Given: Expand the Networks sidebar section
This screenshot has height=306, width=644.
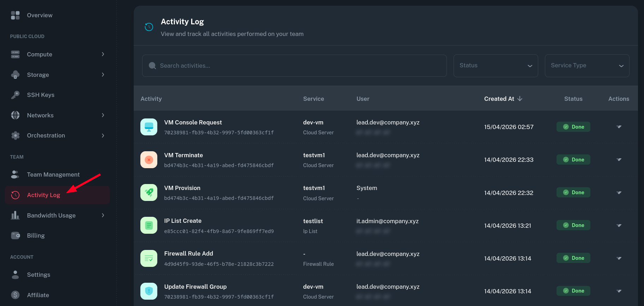Looking at the screenshot, I should click(x=103, y=115).
